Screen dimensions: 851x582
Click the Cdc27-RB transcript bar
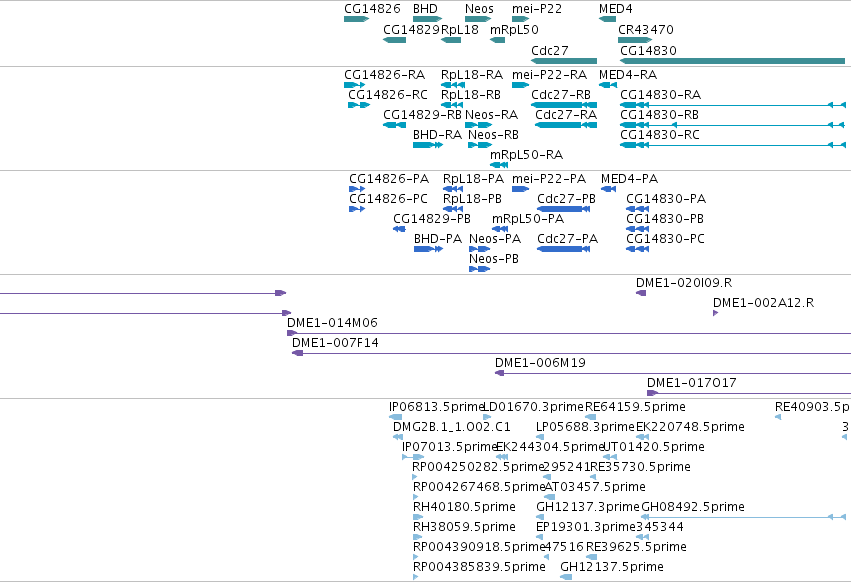(x=564, y=105)
